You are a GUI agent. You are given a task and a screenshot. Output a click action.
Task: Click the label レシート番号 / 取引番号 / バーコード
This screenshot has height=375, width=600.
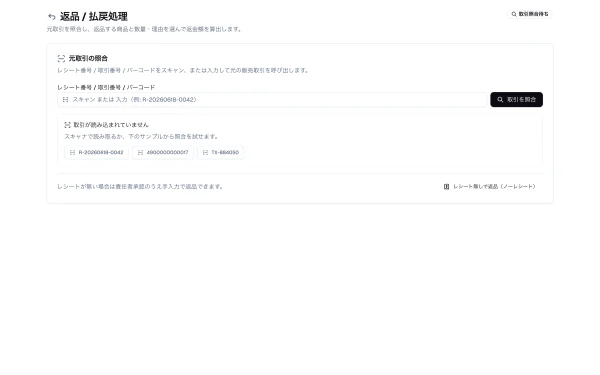tap(106, 87)
